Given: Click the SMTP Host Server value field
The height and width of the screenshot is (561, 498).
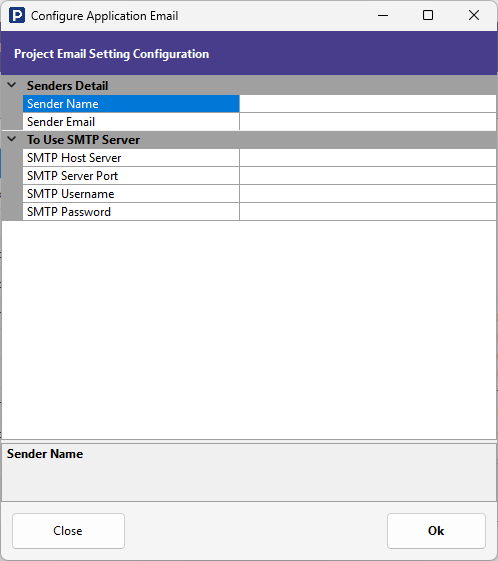Looking at the screenshot, I should (x=368, y=158).
